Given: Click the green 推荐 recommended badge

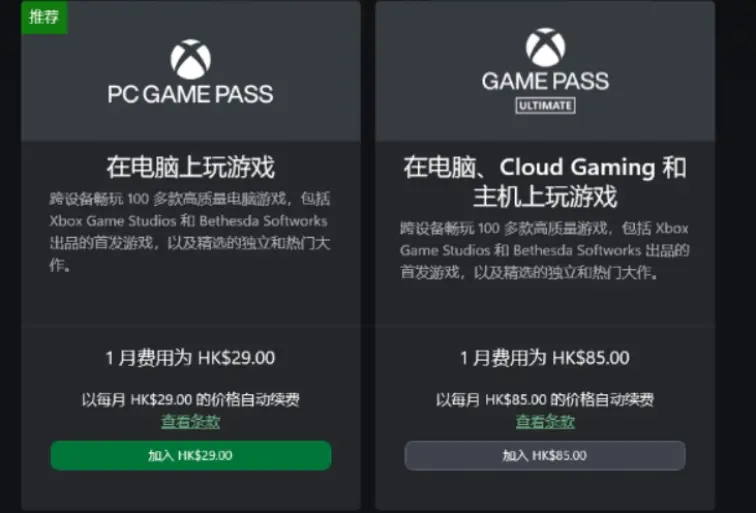Looking at the screenshot, I should click(x=44, y=17).
